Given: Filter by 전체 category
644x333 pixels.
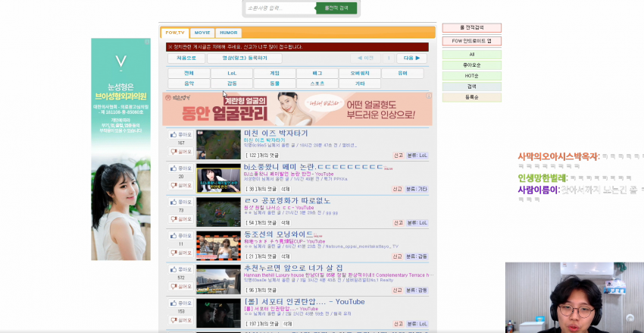Looking at the screenshot, I should pyautogui.click(x=189, y=73).
